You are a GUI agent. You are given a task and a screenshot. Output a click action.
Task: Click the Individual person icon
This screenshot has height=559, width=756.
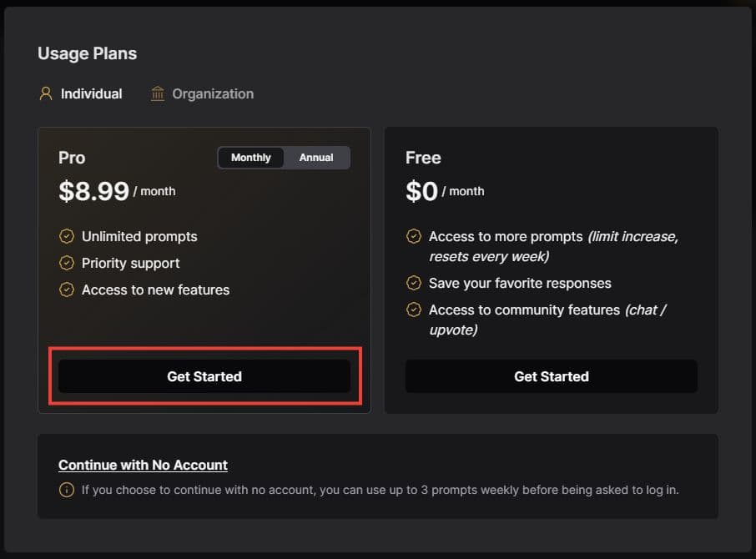46,93
